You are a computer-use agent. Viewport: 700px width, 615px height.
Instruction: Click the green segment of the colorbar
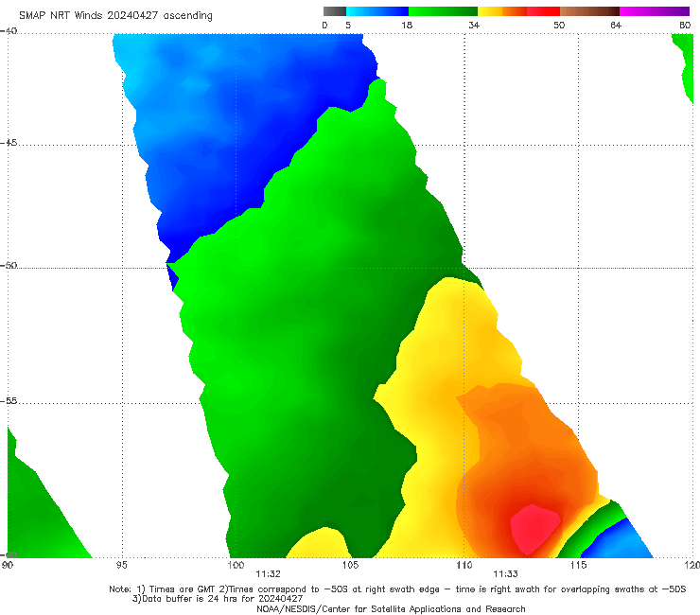[443, 11]
